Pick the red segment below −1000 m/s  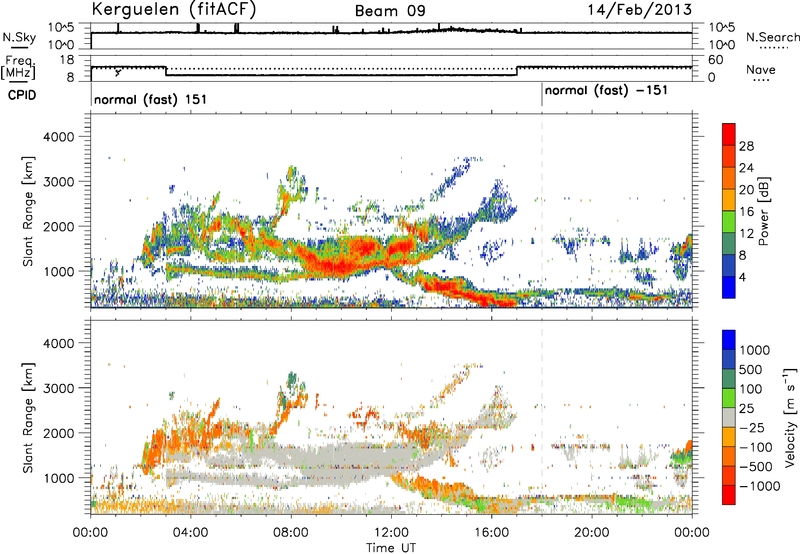[x=729, y=495]
